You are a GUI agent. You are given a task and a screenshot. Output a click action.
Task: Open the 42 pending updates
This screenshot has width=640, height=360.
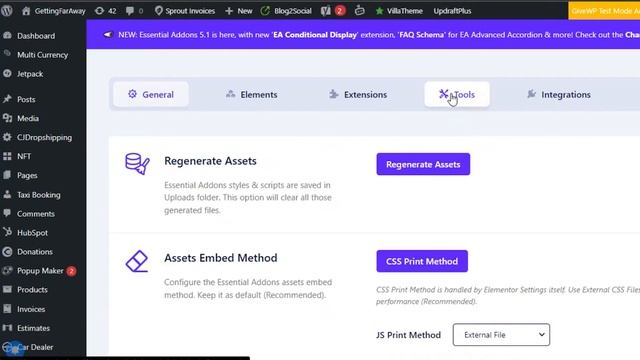(105, 11)
